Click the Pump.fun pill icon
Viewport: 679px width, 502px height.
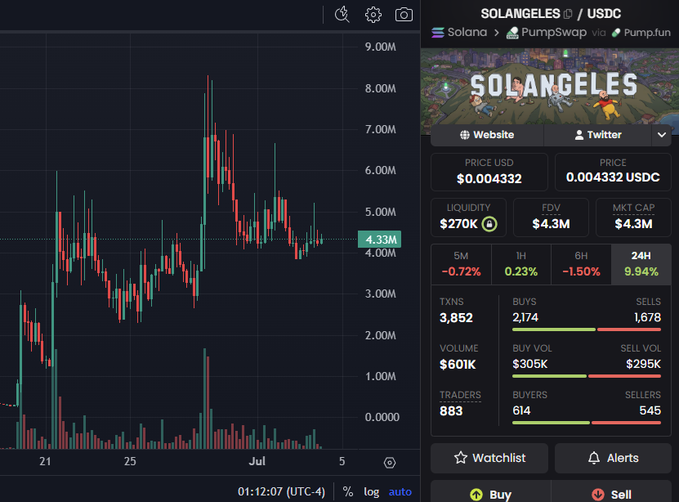(x=616, y=32)
